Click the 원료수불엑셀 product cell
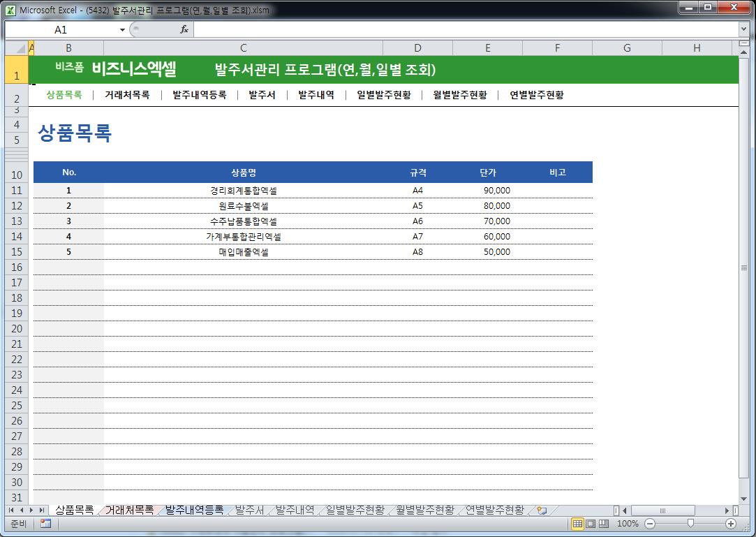Viewport: 756px width, 537px height. [x=244, y=206]
